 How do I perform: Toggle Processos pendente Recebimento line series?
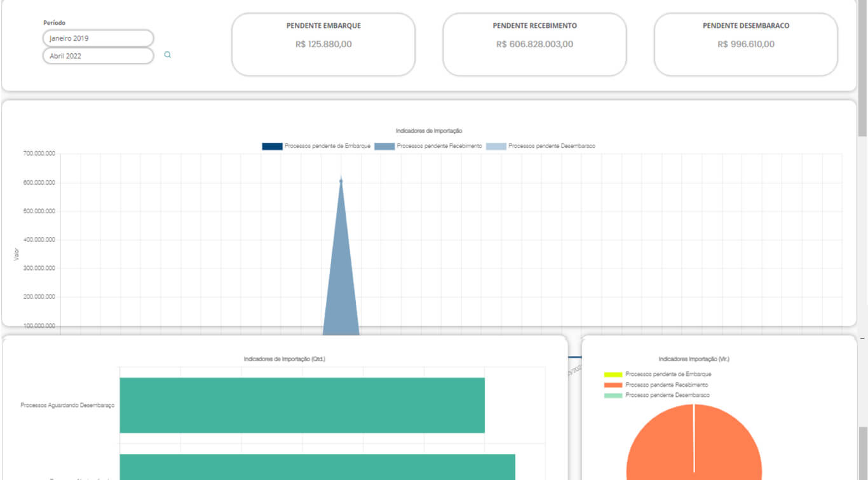tap(438, 146)
